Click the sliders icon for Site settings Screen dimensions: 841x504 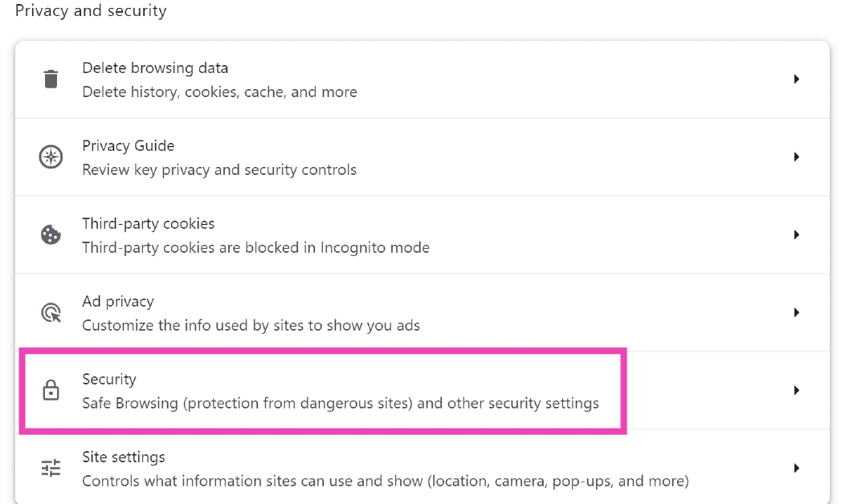51,468
